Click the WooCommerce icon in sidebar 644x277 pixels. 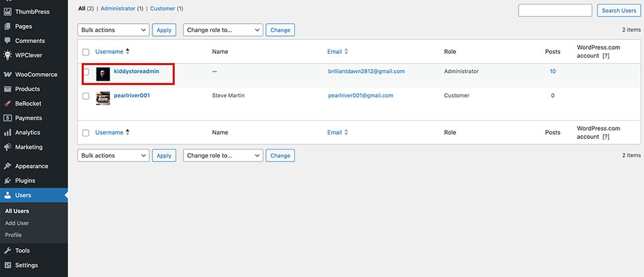click(8, 75)
